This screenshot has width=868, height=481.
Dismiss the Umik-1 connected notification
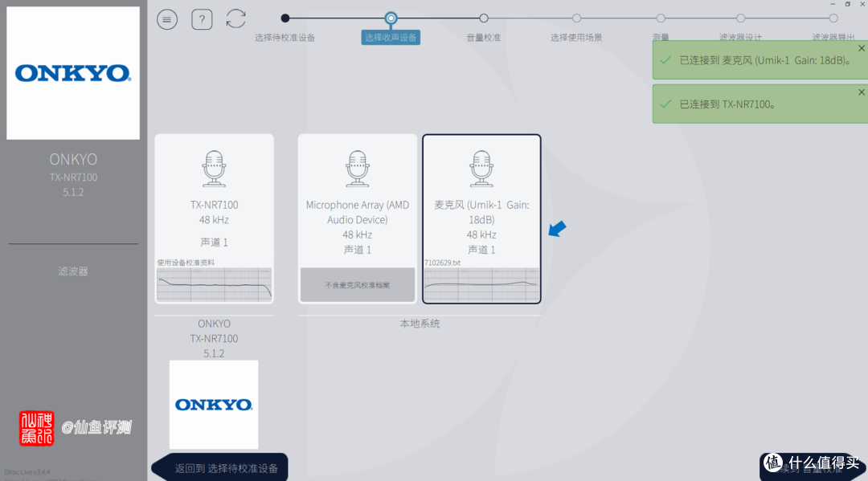point(862,49)
